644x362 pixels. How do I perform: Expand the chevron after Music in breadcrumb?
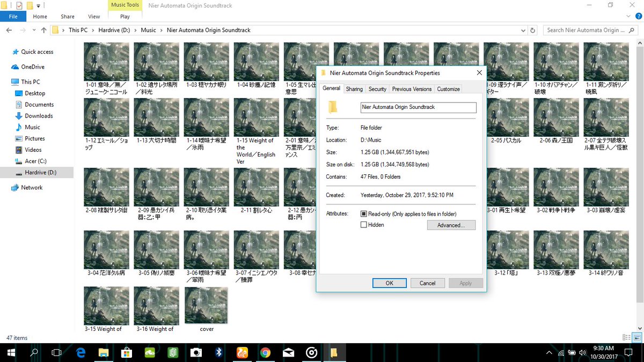(x=162, y=31)
